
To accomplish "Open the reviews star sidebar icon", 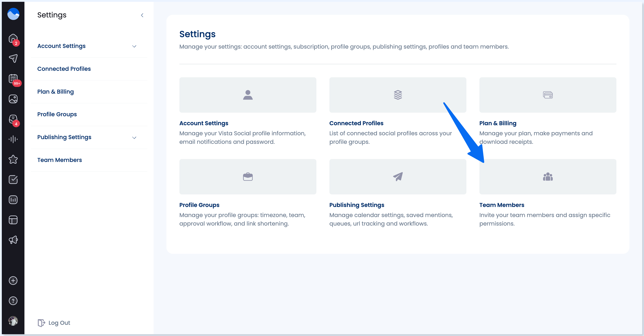I will point(13,159).
